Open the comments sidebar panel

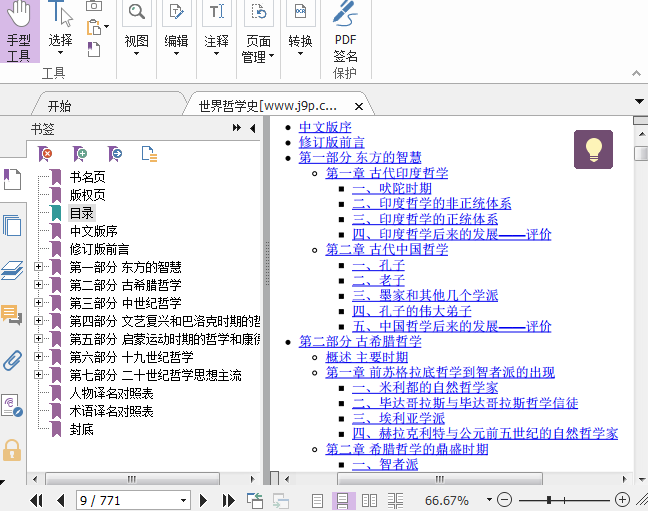coord(12,315)
